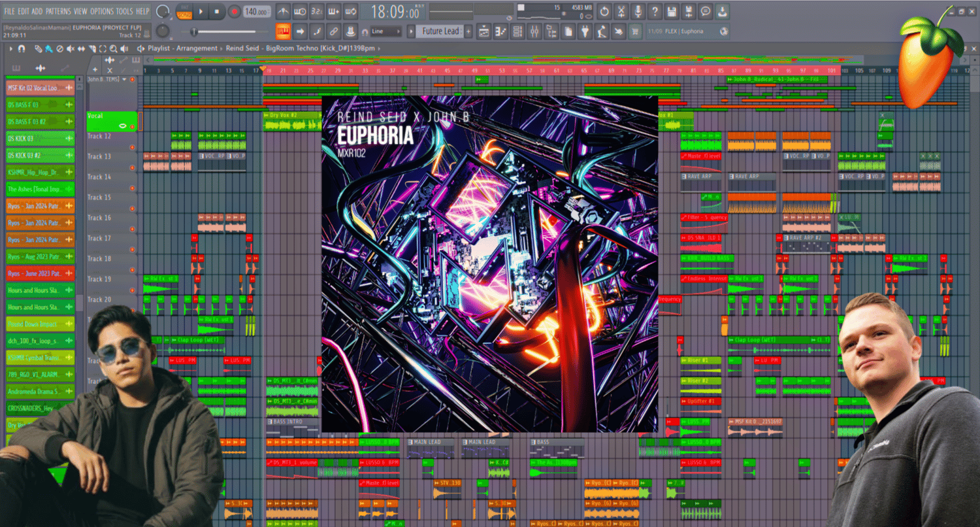Open the Playlist options arrow menu
This screenshot has height=527, width=980.
pyautogui.click(x=10, y=48)
